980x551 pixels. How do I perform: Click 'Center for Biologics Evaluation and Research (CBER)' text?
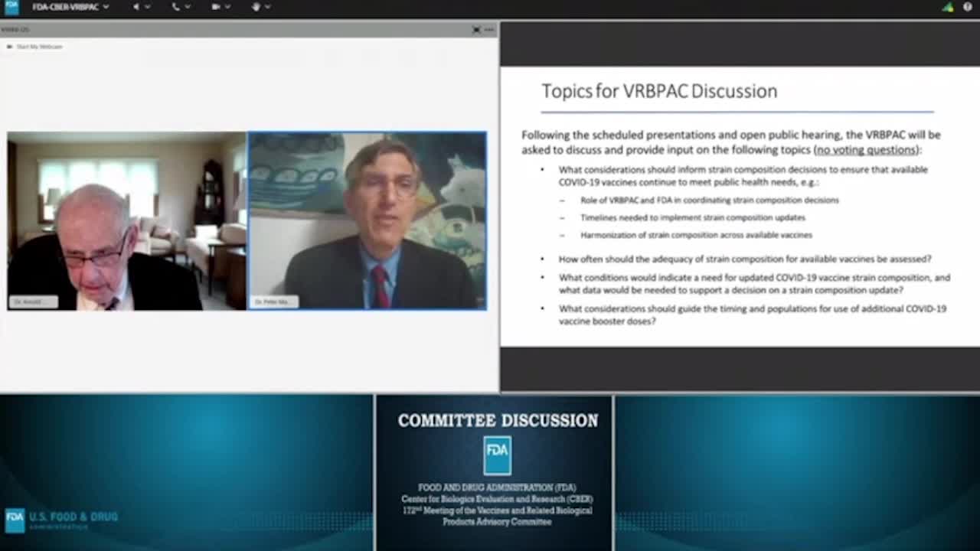[497, 499]
